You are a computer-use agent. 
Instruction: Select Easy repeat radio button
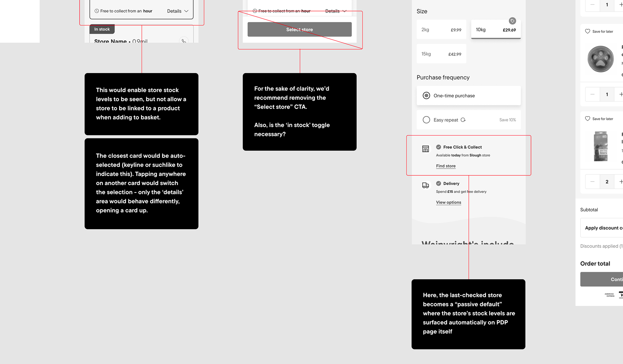click(426, 120)
